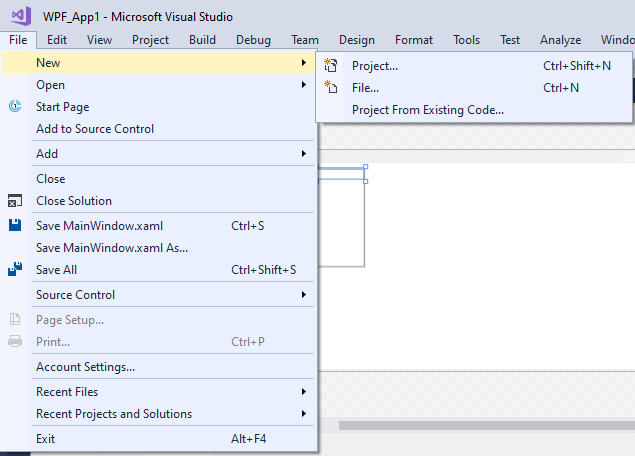This screenshot has height=456, width=635.
Task: Click the Print printer icon
Action: pos(15,341)
